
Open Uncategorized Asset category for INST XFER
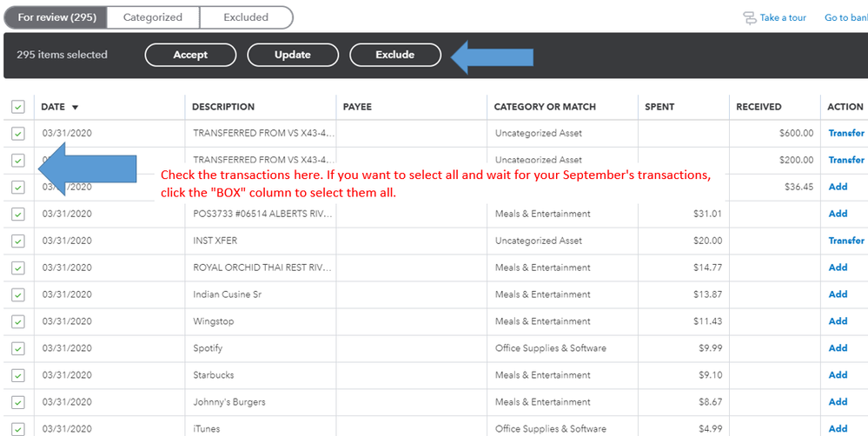click(538, 241)
